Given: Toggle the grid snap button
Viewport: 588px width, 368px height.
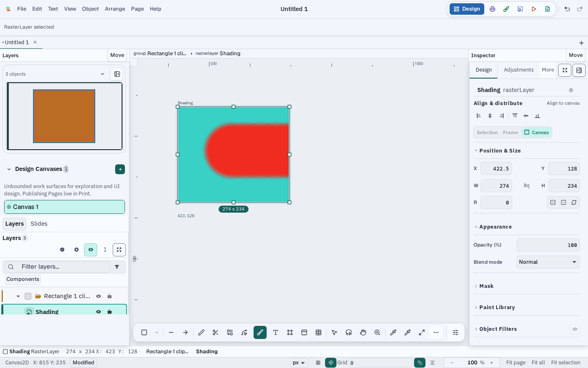Looking at the screenshot, I should pyautogui.click(x=331, y=363).
